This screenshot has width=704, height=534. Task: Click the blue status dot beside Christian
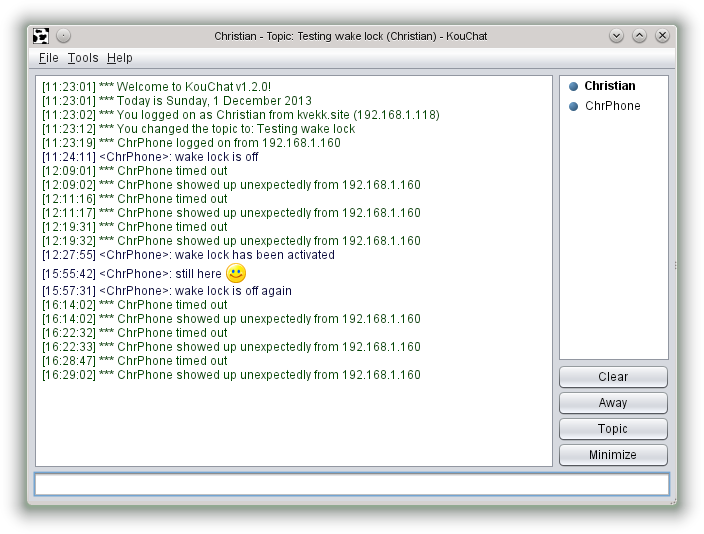(x=573, y=86)
